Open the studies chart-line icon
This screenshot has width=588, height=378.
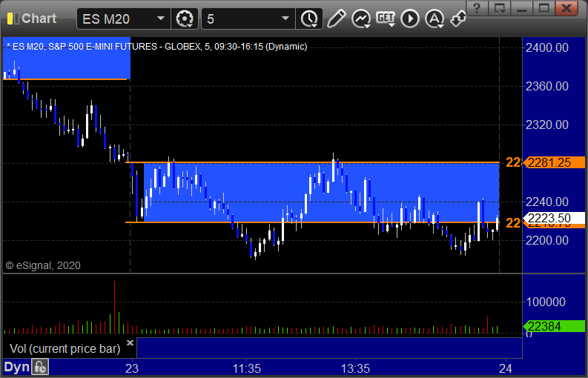(361, 19)
